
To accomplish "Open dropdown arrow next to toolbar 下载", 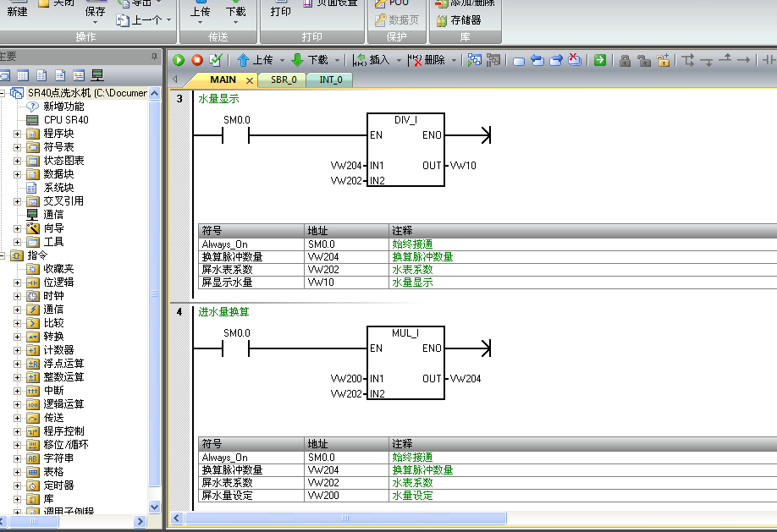I will 337,60.
